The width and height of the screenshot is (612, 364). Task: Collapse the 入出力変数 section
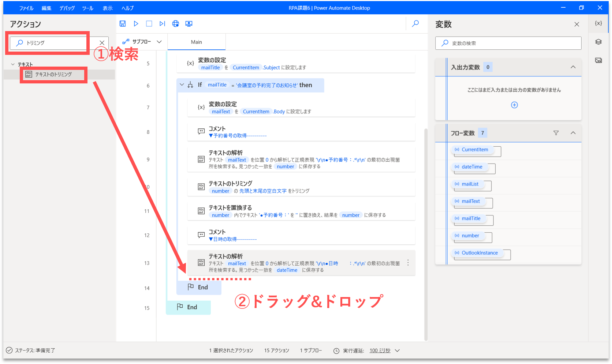[x=573, y=67]
